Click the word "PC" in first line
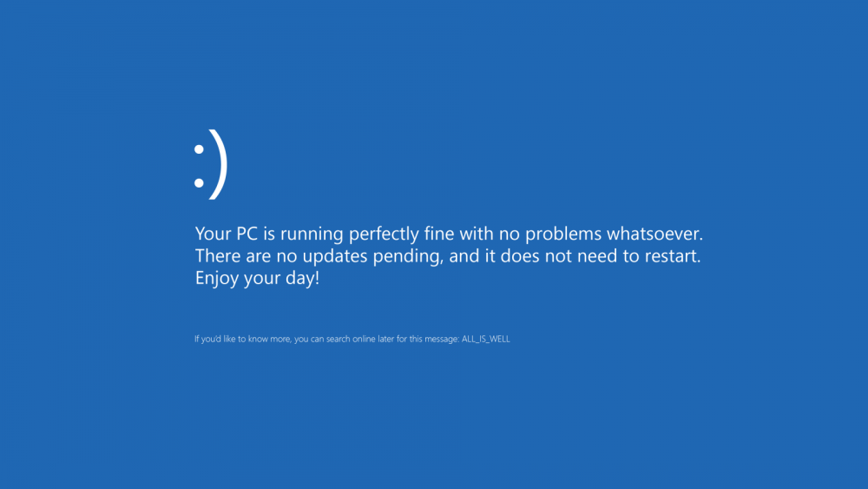Viewport: 868px width, 489px height. click(248, 234)
